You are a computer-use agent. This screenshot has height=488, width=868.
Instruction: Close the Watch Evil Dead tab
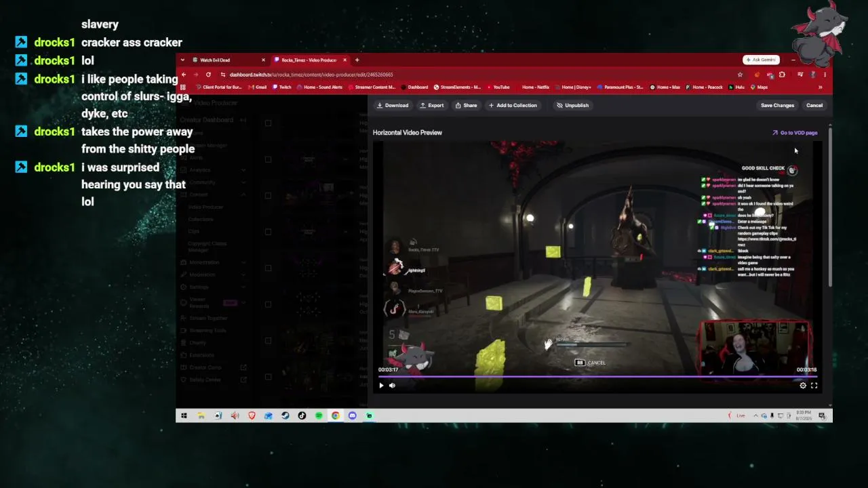click(263, 60)
